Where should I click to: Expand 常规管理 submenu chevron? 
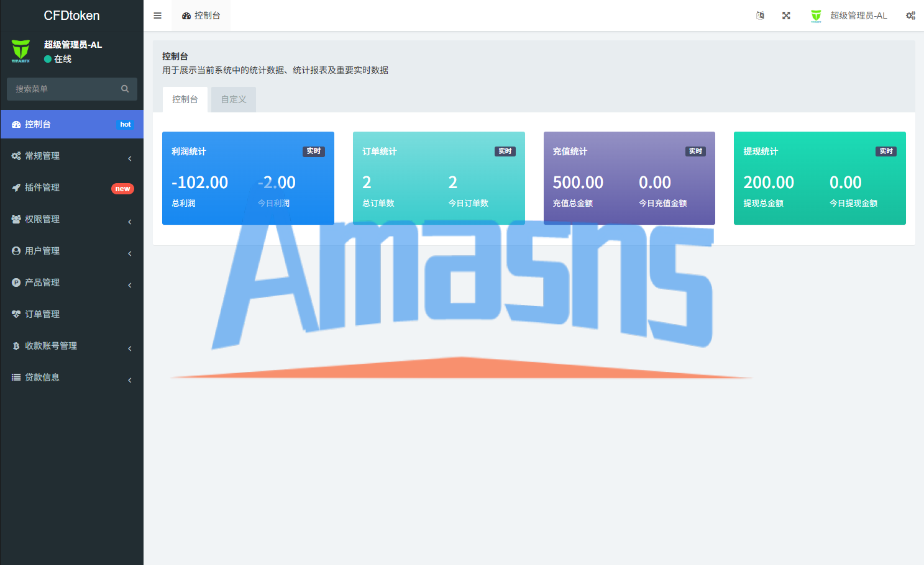(x=130, y=158)
